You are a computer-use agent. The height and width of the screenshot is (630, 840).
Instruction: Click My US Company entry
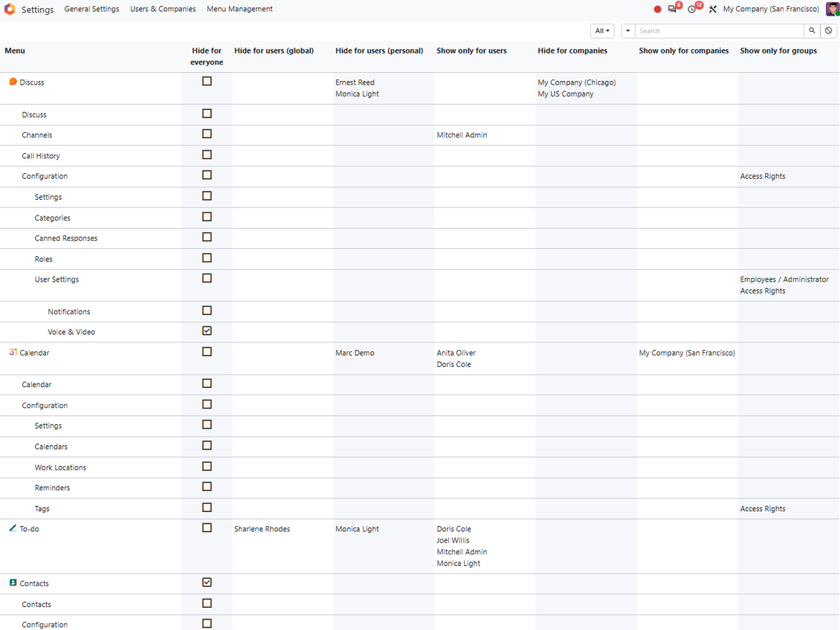[565, 94]
